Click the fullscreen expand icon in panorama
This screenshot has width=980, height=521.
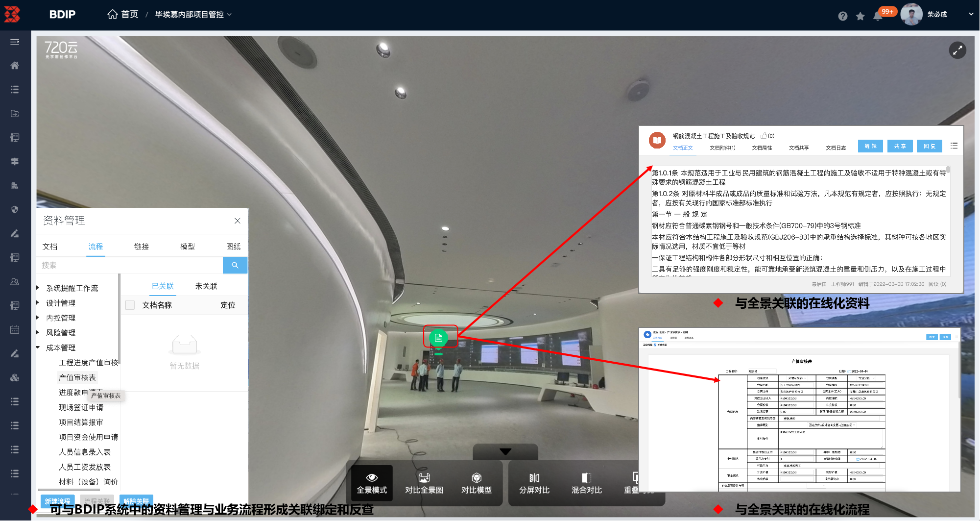pos(957,50)
